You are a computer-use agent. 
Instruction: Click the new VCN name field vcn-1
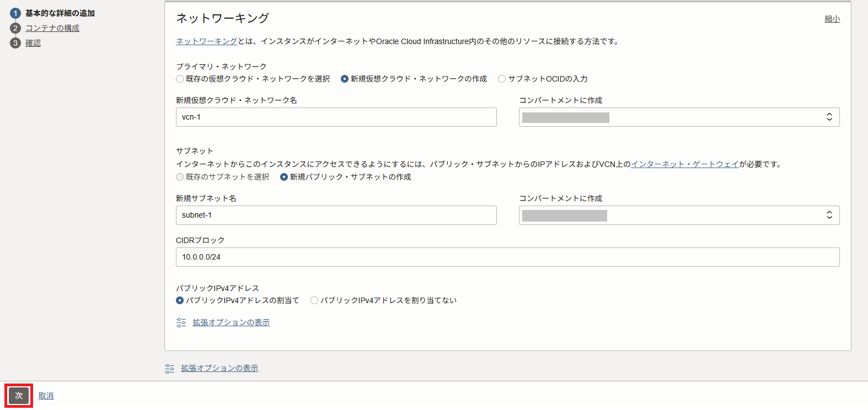tap(336, 117)
